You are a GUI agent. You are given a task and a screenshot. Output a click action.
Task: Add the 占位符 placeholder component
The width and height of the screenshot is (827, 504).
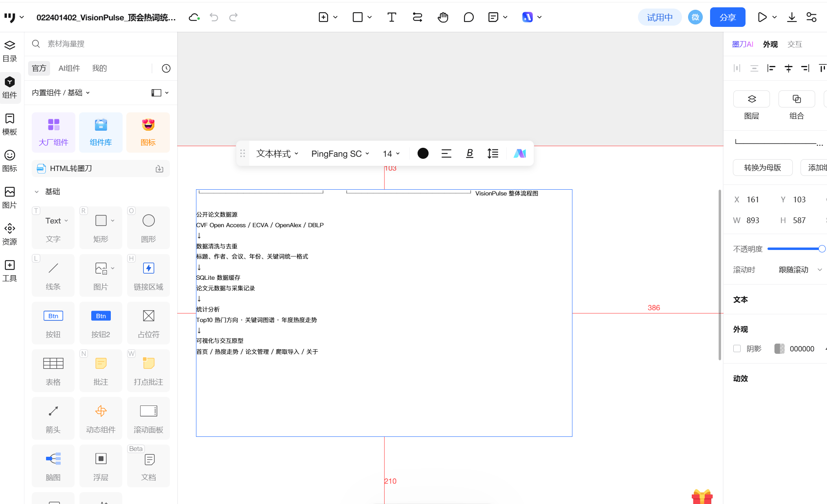[x=148, y=323]
